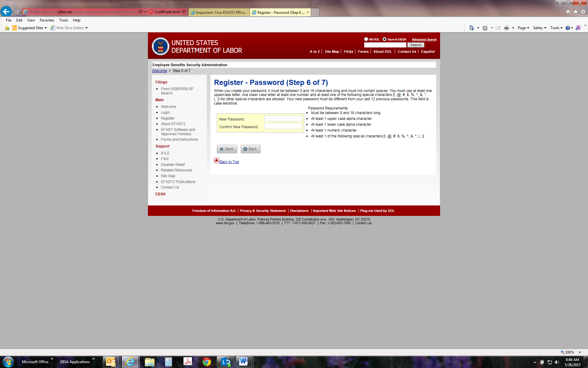
Task: Select the Search EBSA radio button
Action: (x=384, y=39)
